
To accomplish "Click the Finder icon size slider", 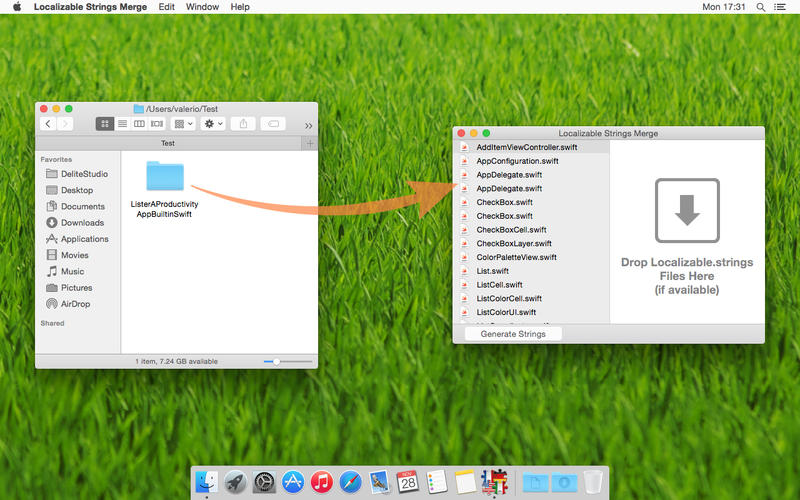I will point(277,361).
